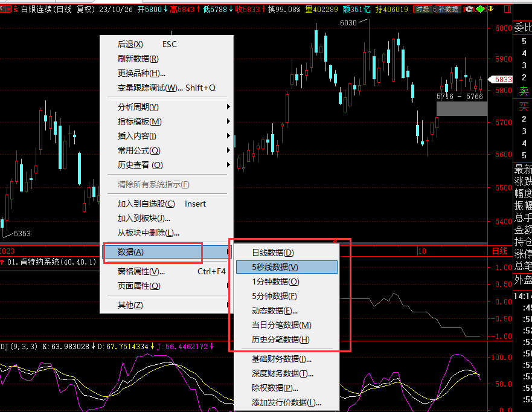Click the yellow pin icon at top right
The height and width of the screenshot is (412, 532).
point(491,9)
